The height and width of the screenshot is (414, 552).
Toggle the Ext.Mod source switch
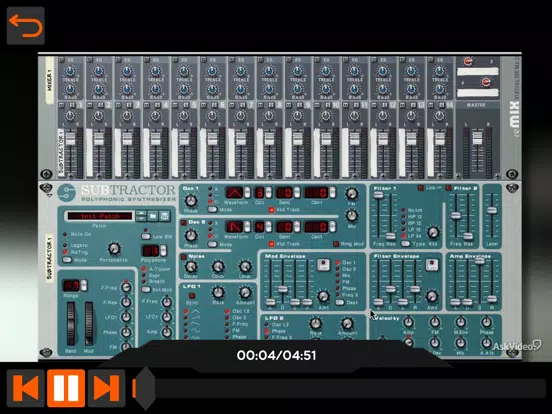click(146, 290)
